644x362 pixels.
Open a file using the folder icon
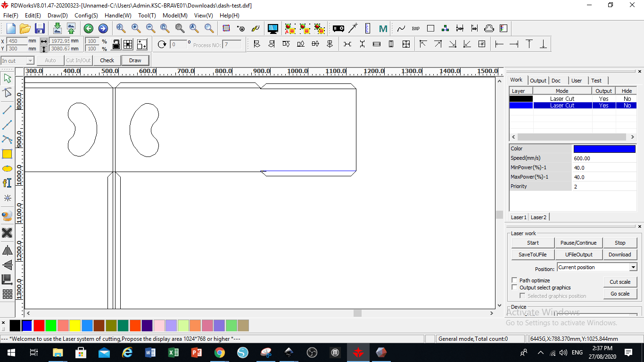tap(25, 28)
